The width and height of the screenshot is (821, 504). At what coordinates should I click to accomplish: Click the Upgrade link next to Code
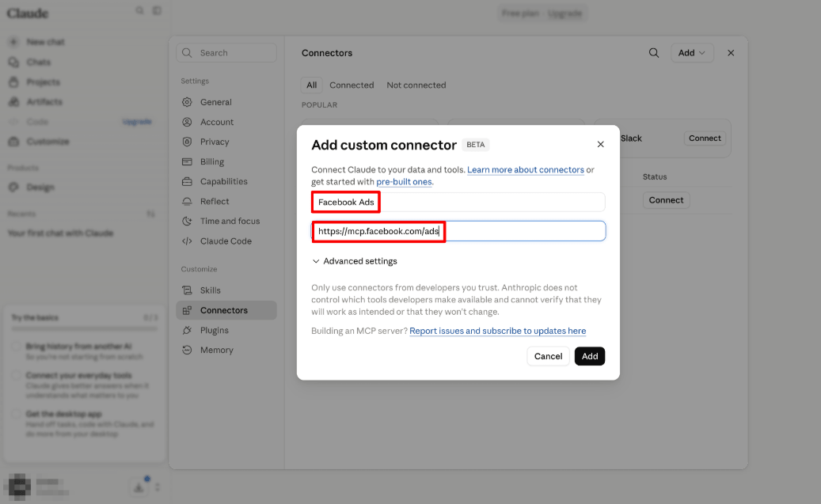point(137,121)
